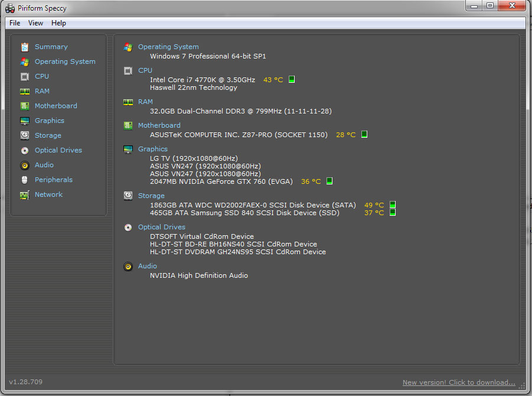Select Summary in the sidebar
Screen dimensions: 532x396
(51, 47)
